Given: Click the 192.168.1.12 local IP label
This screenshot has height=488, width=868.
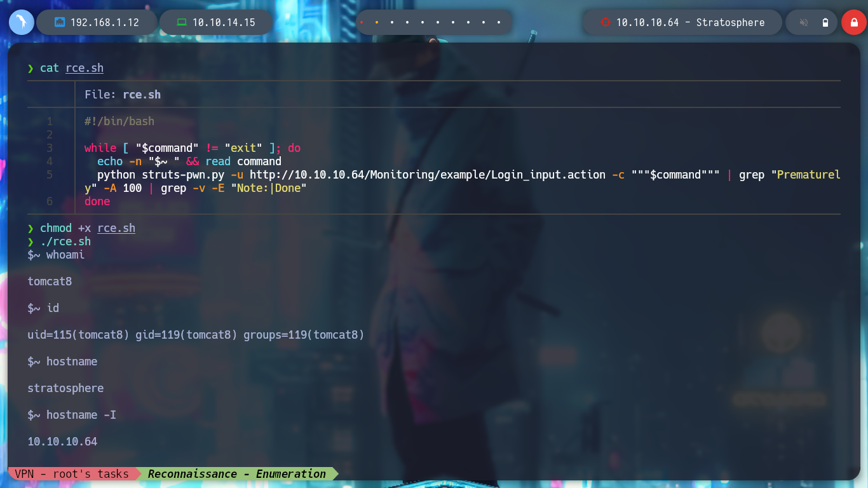Looking at the screenshot, I should pyautogui.click(x=105, y=22).
